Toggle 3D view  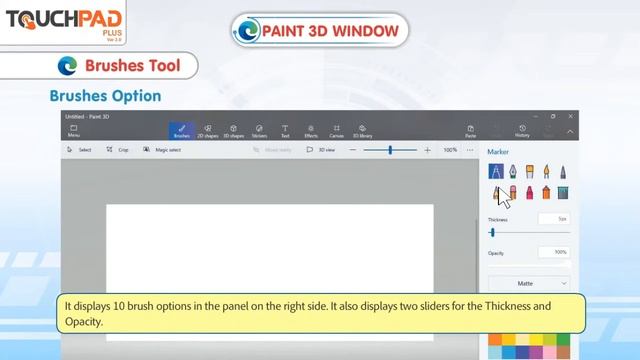[321, 150]
